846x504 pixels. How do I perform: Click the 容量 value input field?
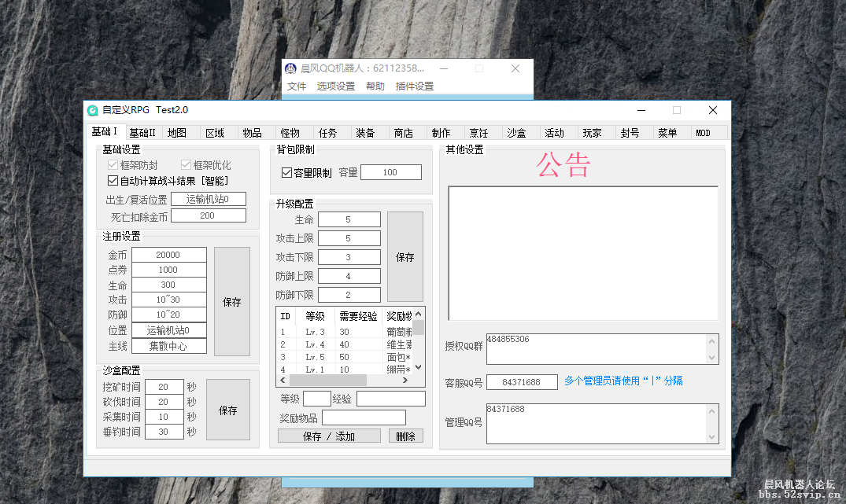[391, 171]
